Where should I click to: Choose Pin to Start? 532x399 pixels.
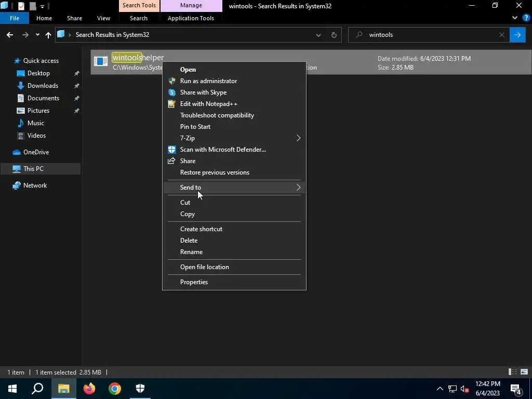pos(234,127)
